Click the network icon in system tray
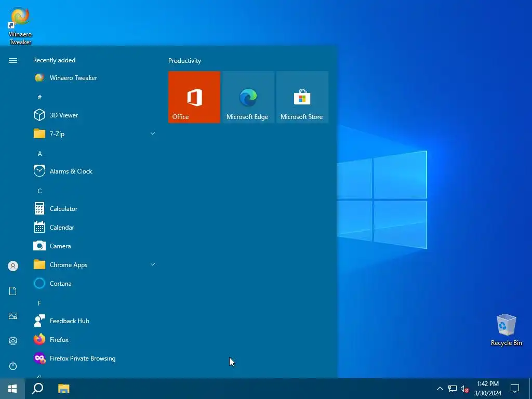The image size is (532, 399). [x=453, y=389]
